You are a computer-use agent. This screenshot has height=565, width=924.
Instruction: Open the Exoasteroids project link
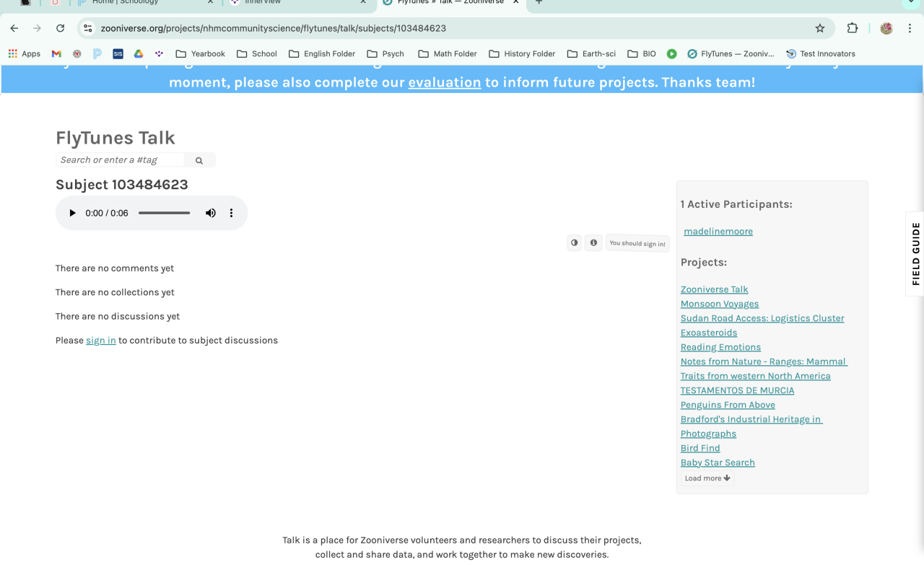click(709, 333)
